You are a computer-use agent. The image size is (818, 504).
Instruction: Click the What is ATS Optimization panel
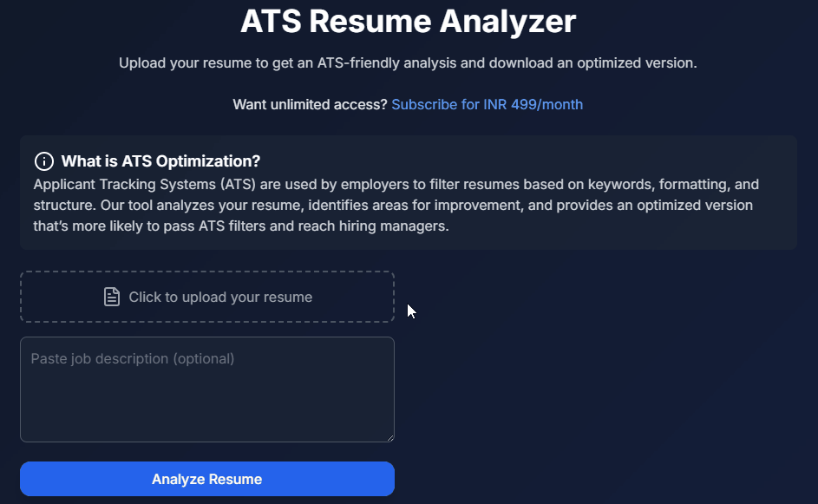tap(409, 191)
